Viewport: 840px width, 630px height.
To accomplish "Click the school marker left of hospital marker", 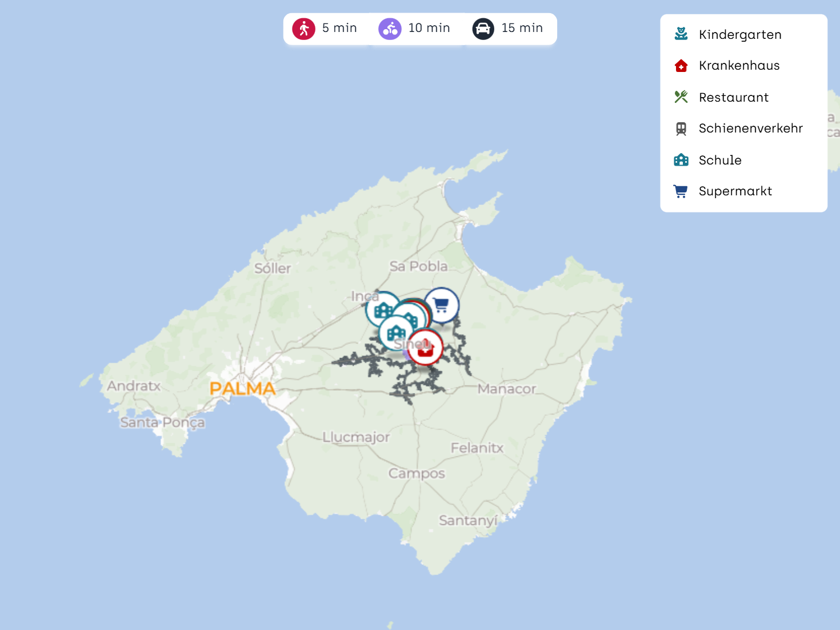I will coord(395,332).
